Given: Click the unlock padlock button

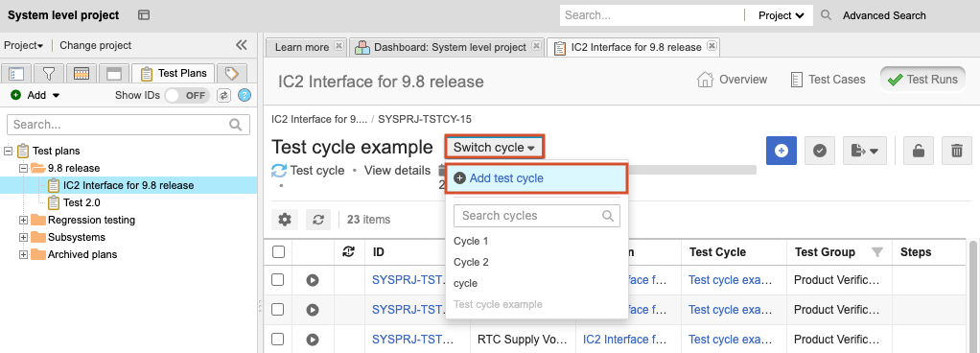Looking at the screenshot, I should [918, 151].
